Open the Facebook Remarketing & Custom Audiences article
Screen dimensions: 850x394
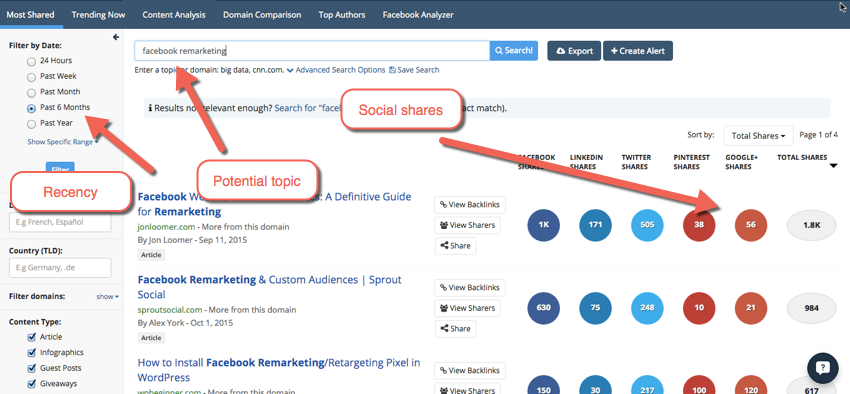[269, 287]
